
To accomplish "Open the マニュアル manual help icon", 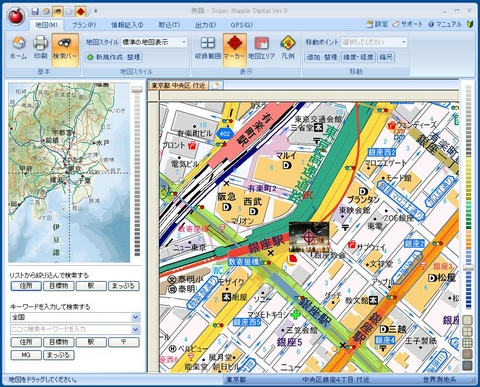I will [x=445, y=24].
